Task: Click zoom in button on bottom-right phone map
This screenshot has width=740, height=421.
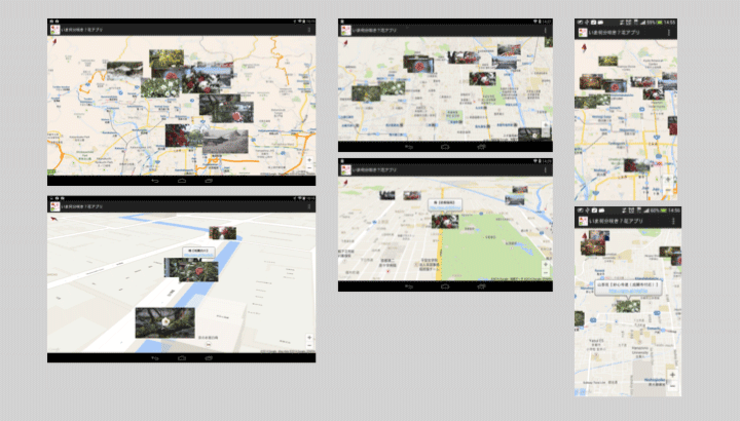Action: point(672,376)
